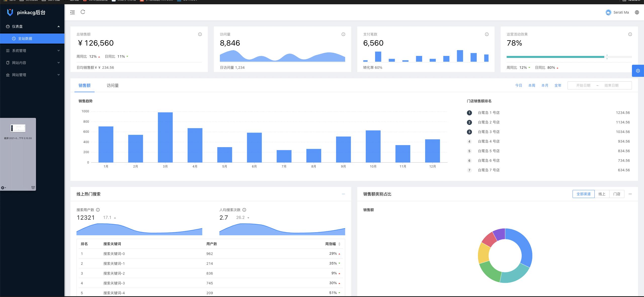Select the 线上 channel option

(x=602, y=194)
